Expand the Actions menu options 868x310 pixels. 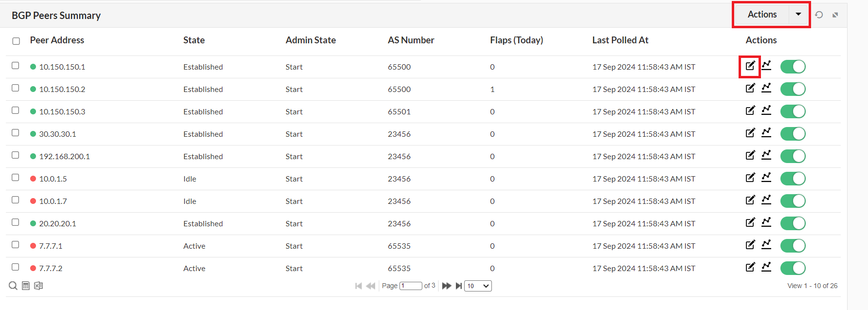pyautogui.click(x=798, y=14)
